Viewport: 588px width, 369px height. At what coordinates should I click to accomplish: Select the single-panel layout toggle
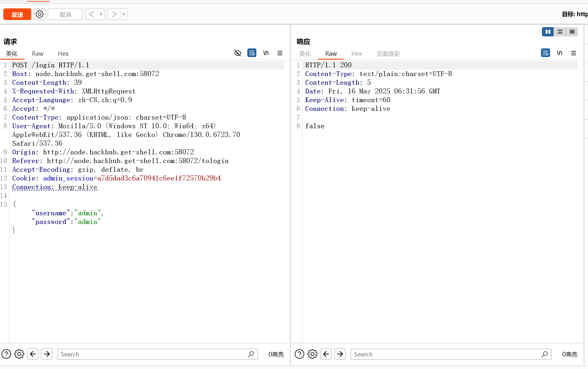tap(572, 32)
